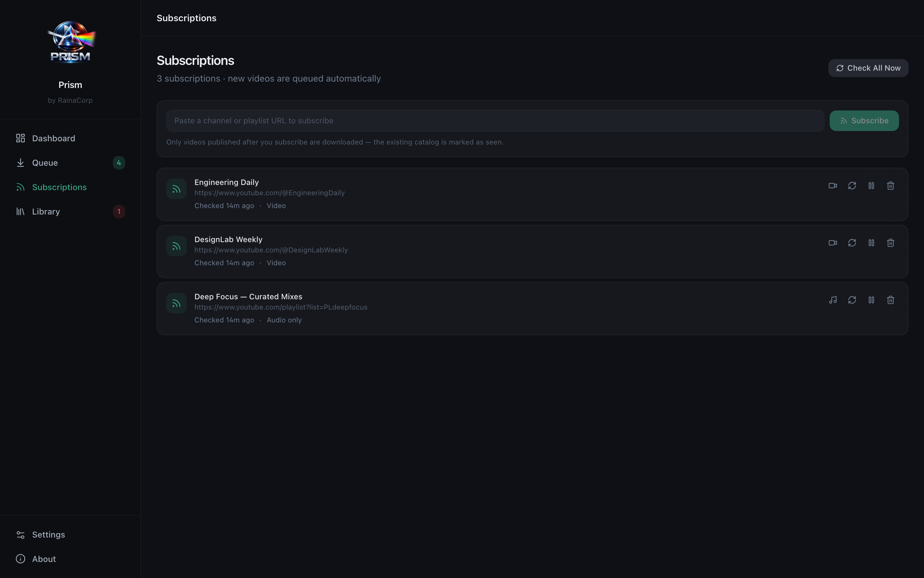
Task: Open the Library page
Action: tap(70, 212)
